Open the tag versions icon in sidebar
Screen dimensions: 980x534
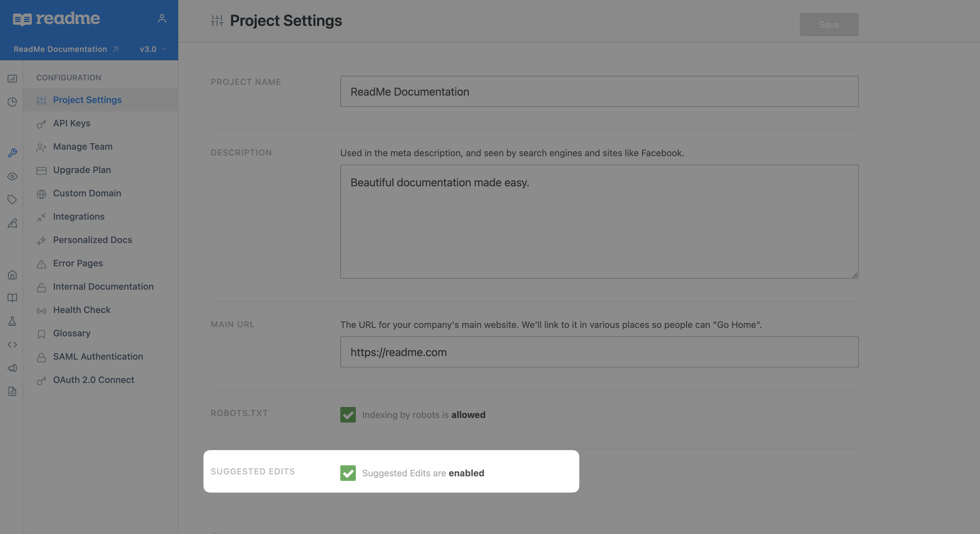[x=12, y=200]
